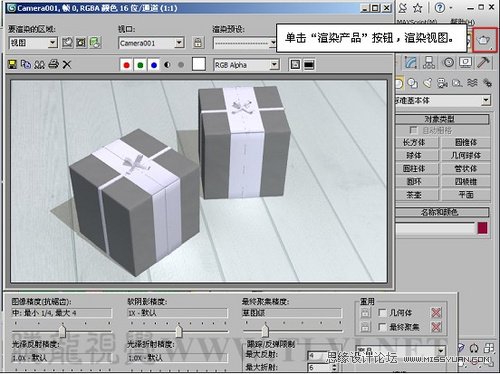Create a 球体 sphere primitive
The height and width of the screenshot is (374, 500).
coord(417,156)
